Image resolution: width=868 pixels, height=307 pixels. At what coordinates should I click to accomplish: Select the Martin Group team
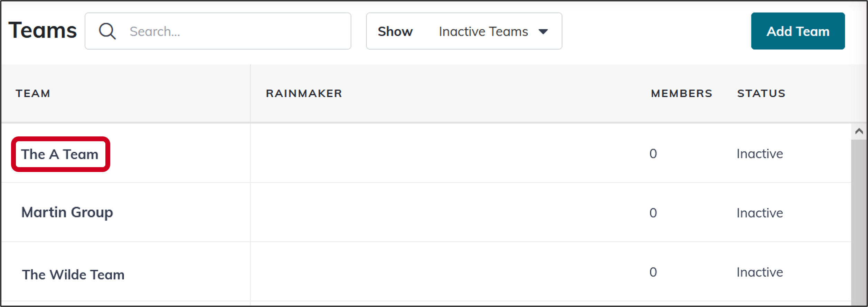tap(67, 213)
